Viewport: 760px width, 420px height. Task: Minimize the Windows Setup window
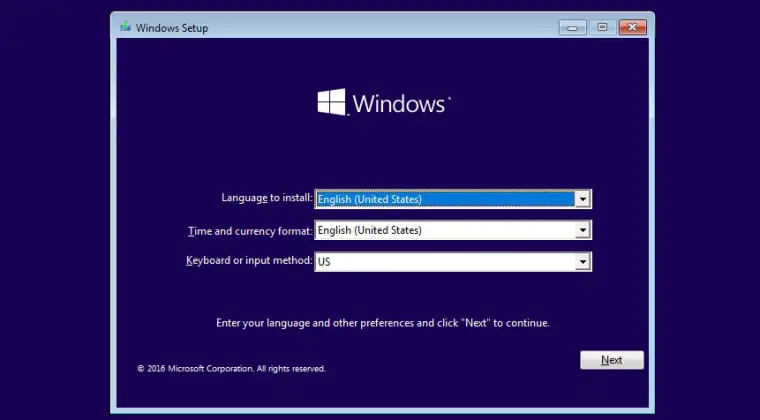[573, 27]
